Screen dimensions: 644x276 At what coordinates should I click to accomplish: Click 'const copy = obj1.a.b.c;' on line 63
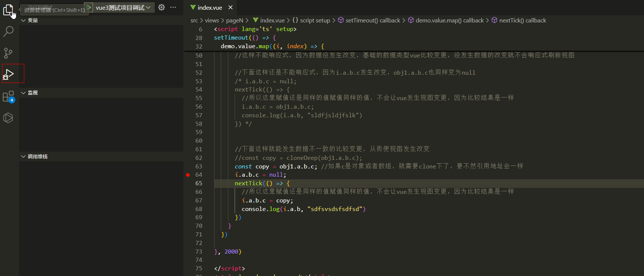point(276,166)
